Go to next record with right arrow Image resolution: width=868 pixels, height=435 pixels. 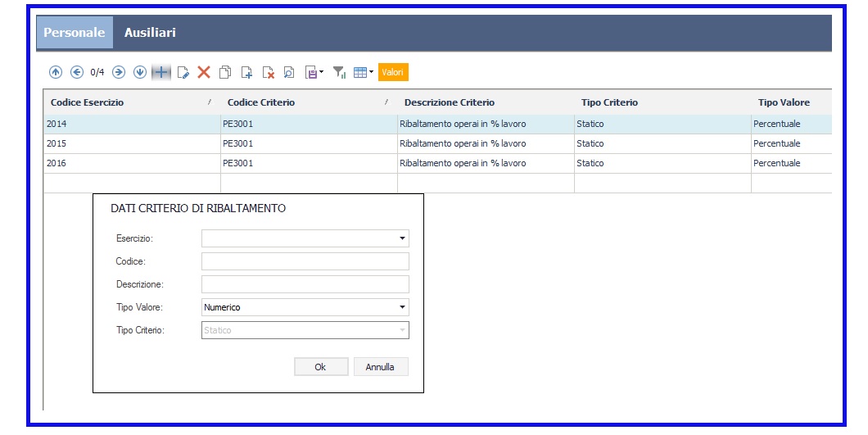119,72
